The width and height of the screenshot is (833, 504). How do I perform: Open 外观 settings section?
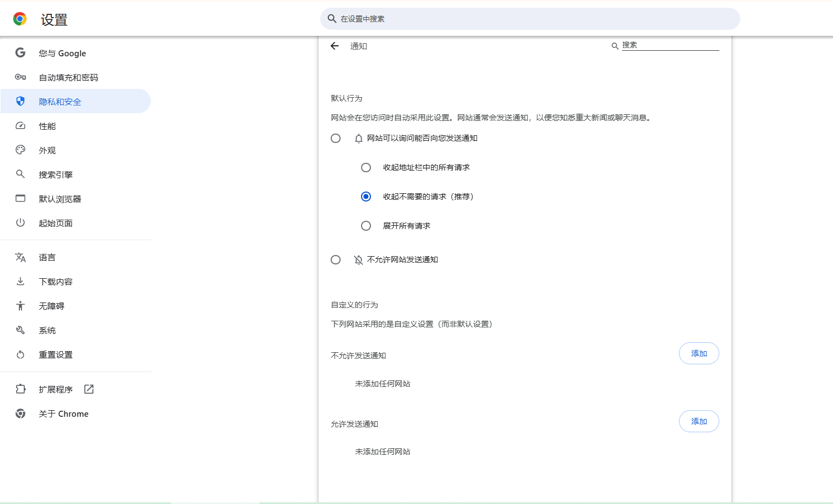(76, 150)
